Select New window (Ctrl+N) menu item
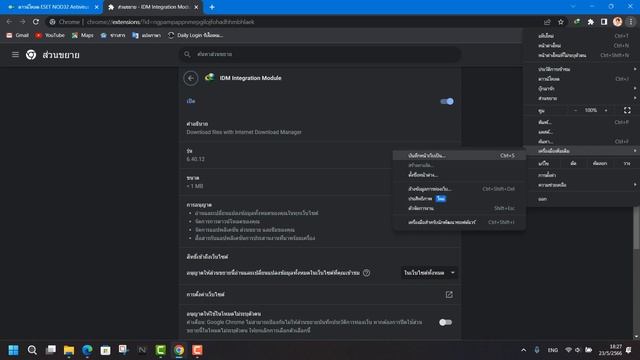This screenshot has height=360, width=640. click(582, 46)
